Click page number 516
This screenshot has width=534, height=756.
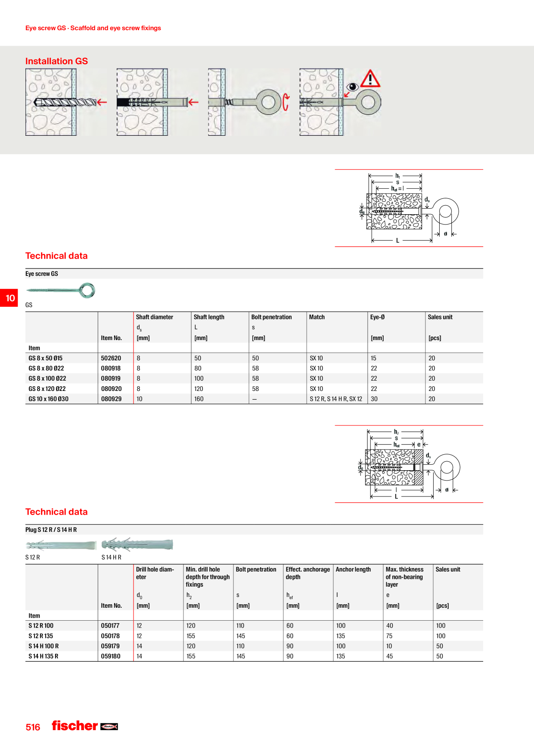(x=33, y=727)
